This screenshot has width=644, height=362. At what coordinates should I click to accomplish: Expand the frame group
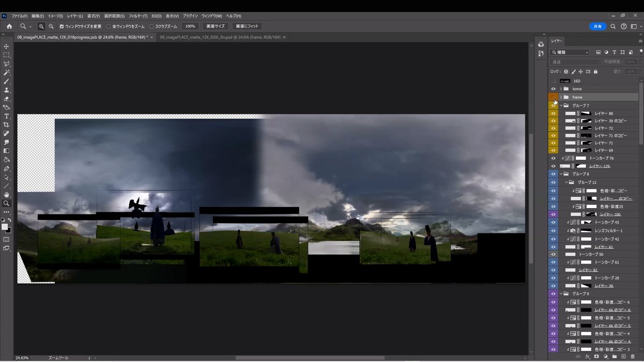click(561, 97)
